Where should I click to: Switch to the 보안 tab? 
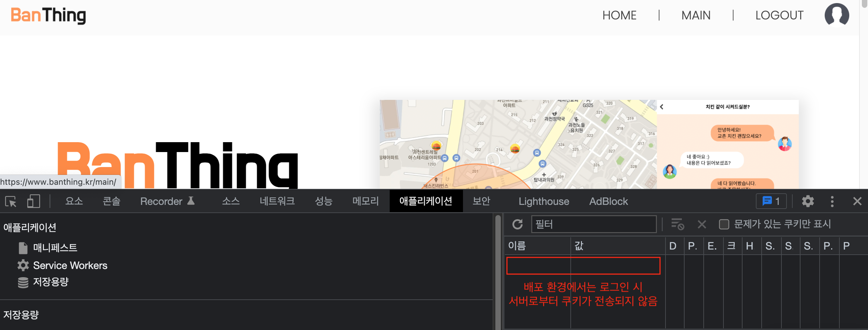point(481,201)
